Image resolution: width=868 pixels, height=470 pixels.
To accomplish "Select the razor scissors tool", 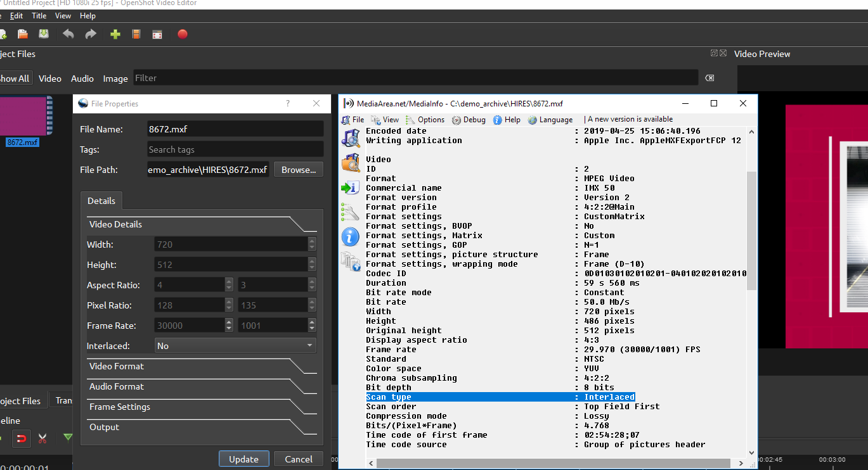I will (42, 438).
